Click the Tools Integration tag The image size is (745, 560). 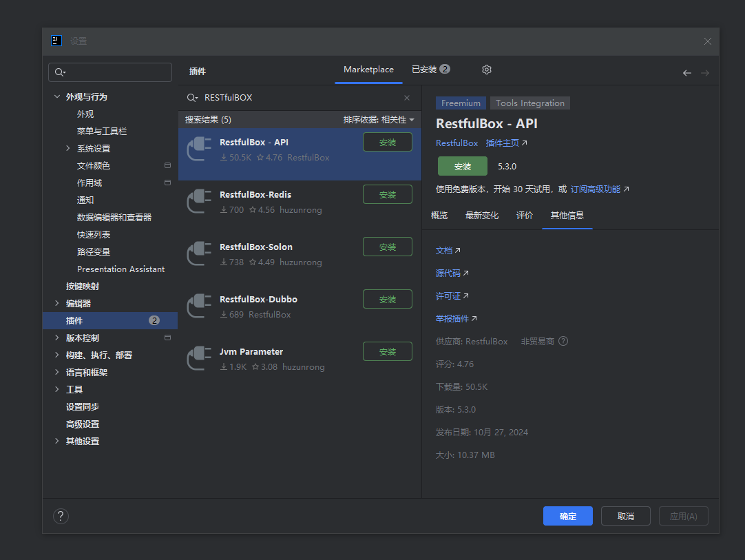(530, 103)
